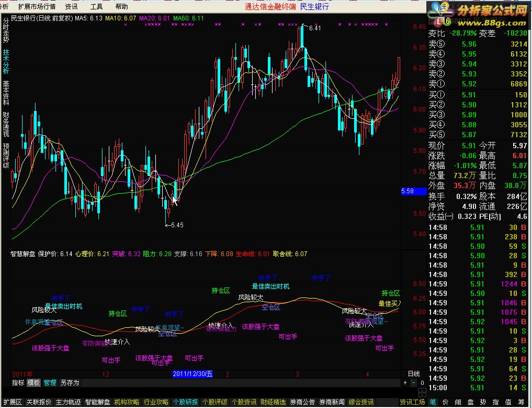This screenshot has height=408, width=532.
Task: Click 另存为 to save template
Action: pos(70,383)
